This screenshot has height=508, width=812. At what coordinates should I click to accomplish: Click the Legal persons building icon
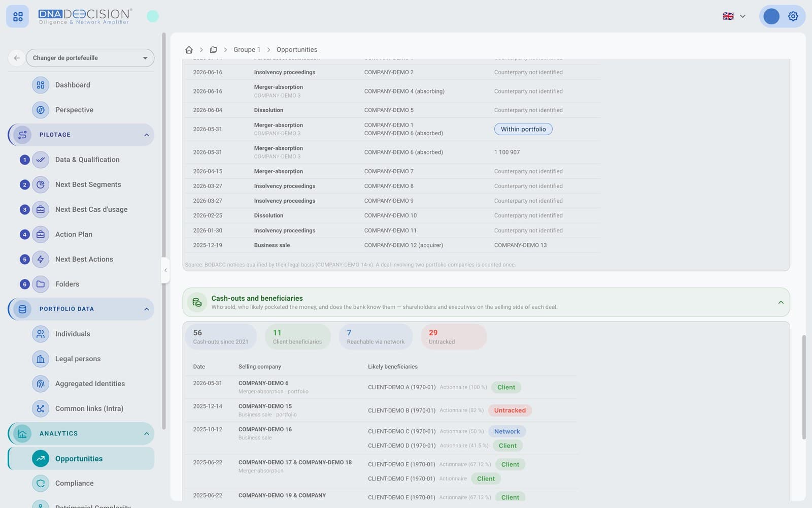[41, 359]
